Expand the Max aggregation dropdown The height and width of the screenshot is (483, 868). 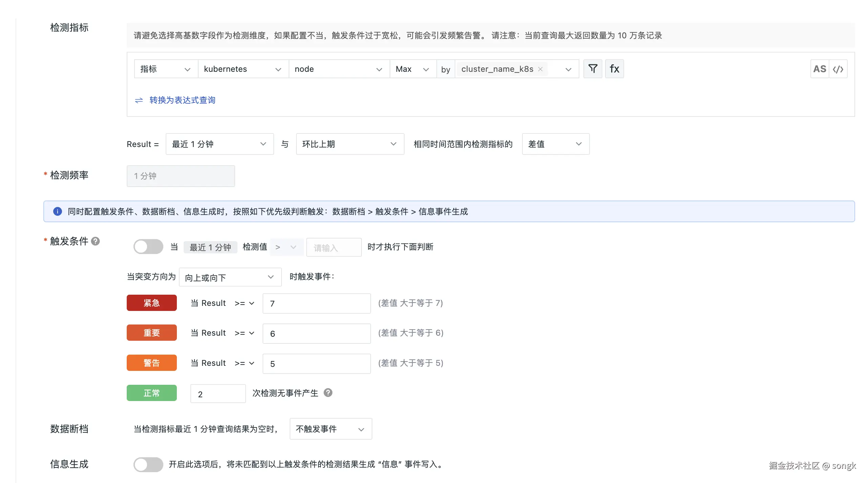(x=412, y=69)
